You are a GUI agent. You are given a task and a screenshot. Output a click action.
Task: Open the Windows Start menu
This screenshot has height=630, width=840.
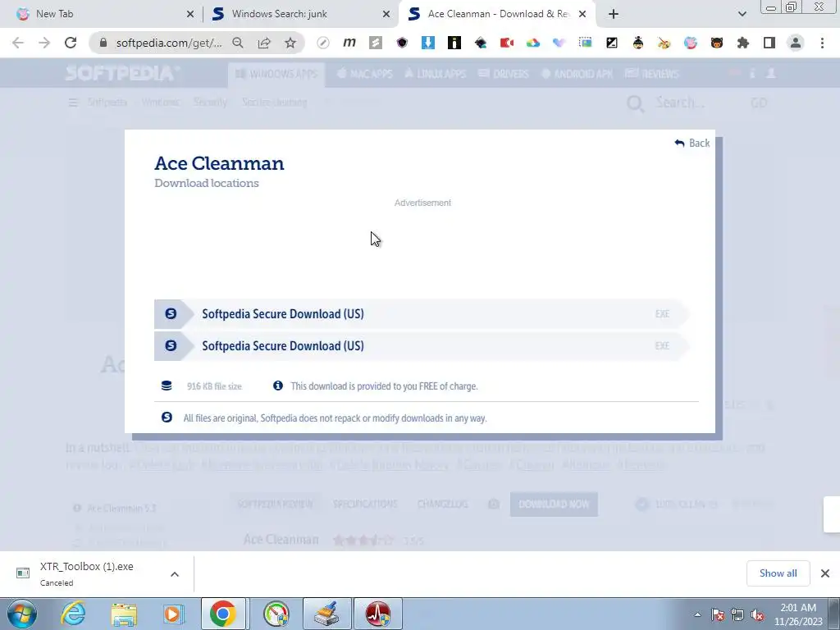tap(22, 614)
